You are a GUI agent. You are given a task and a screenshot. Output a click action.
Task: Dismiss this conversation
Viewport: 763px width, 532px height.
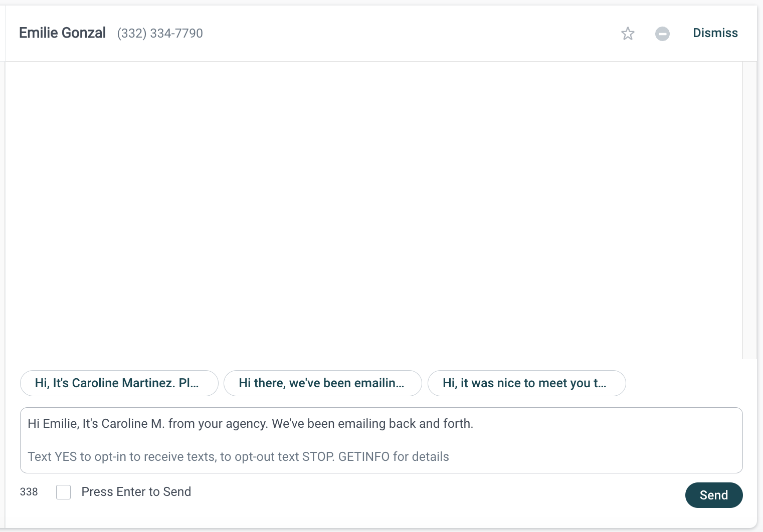(715, 33)
